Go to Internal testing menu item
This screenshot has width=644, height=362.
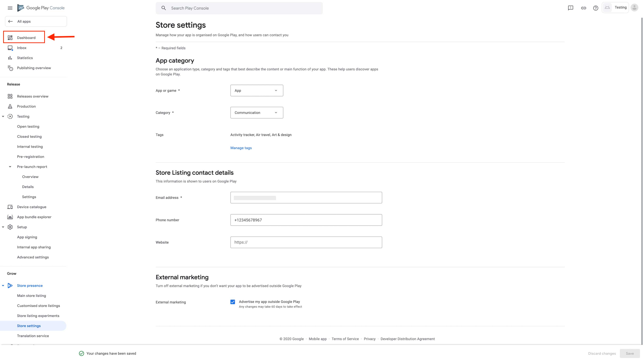30,147
